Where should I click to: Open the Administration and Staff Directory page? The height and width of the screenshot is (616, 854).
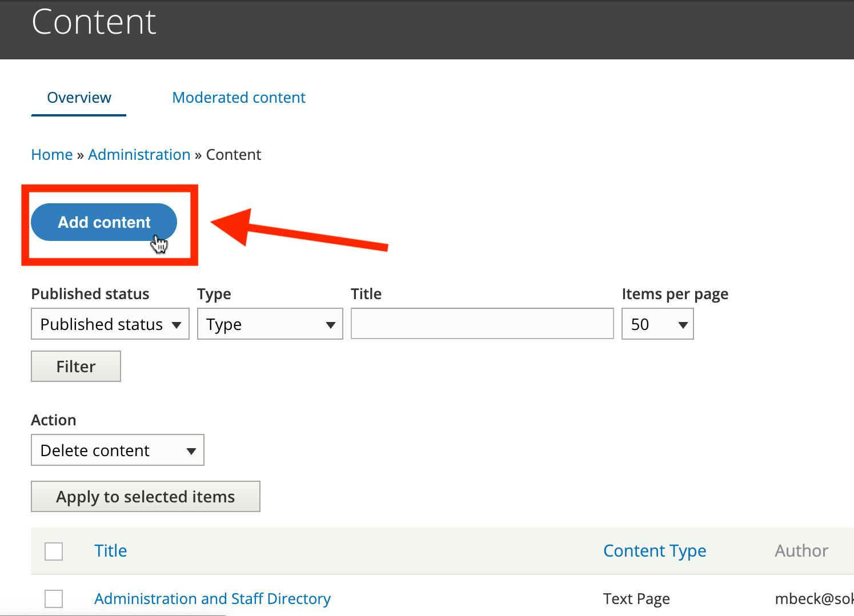[x=212, y=599]
